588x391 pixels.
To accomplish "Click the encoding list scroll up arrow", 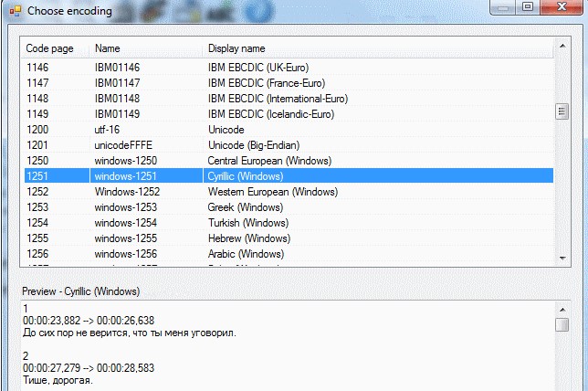I will point(562,47).
